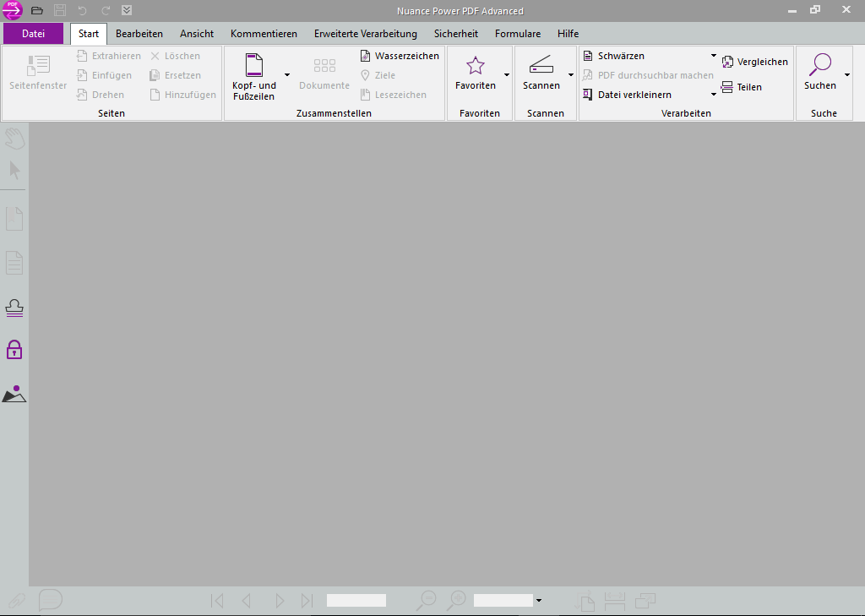Expand the Kopf- und Fußzeilen dropdown arrow
The width and height of the screenshot is (865, 616).
click(x=287, y=75)
